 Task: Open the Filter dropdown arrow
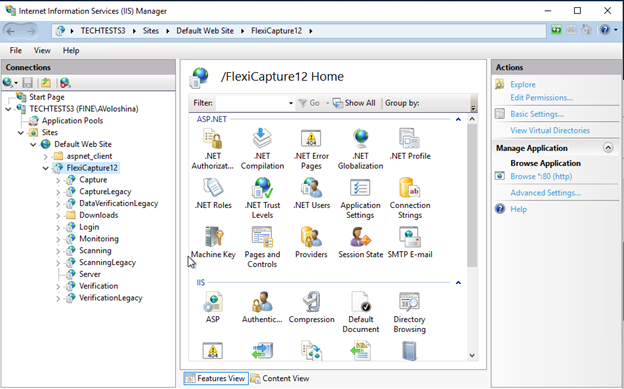tap(291, 103)
